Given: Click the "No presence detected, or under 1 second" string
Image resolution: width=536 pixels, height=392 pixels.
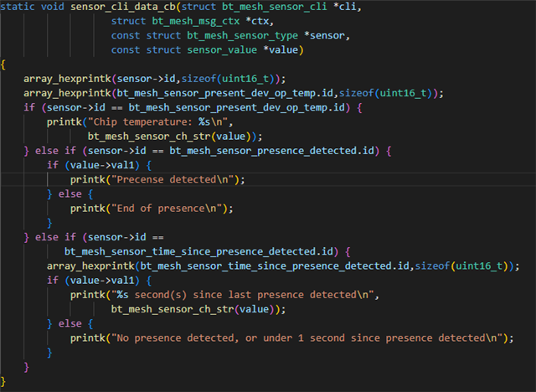Looking at the screenshot, I should pos(307,338).
